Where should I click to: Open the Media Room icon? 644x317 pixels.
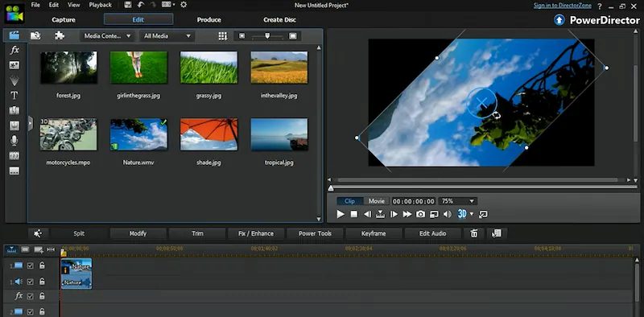(14, 35)
